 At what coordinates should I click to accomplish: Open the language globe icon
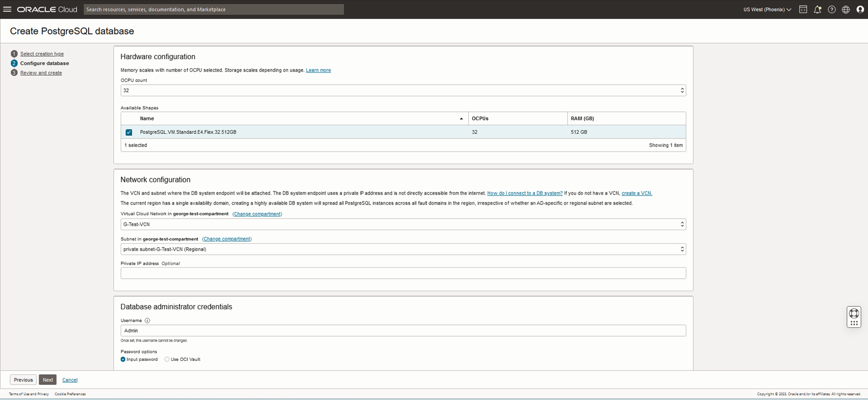coord(845,10)
